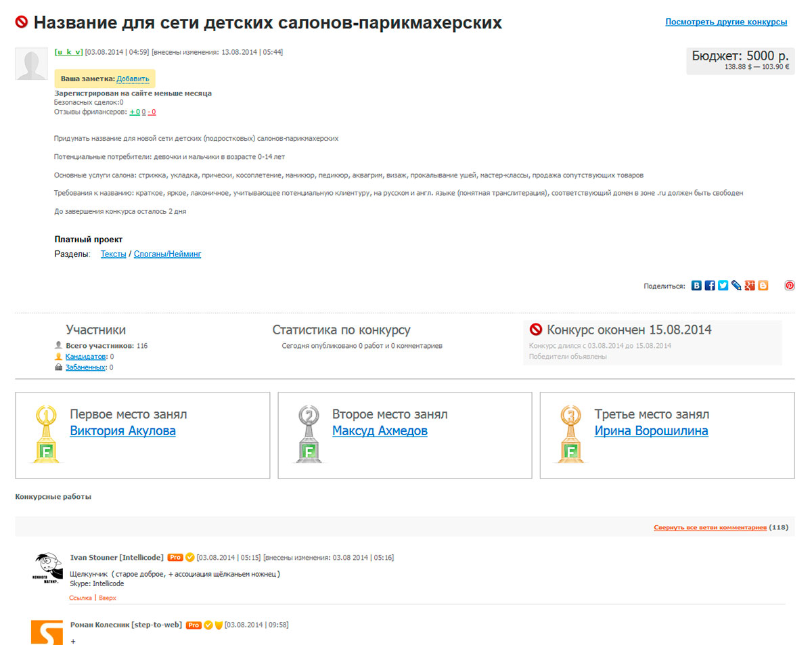Click the total participants person icon
Image resolution: width=812 pixels, height=645 pixels.
point(59,345)
